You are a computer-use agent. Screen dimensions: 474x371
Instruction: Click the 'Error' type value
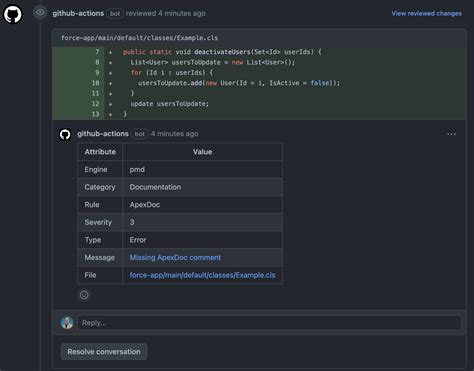(138, 240)
